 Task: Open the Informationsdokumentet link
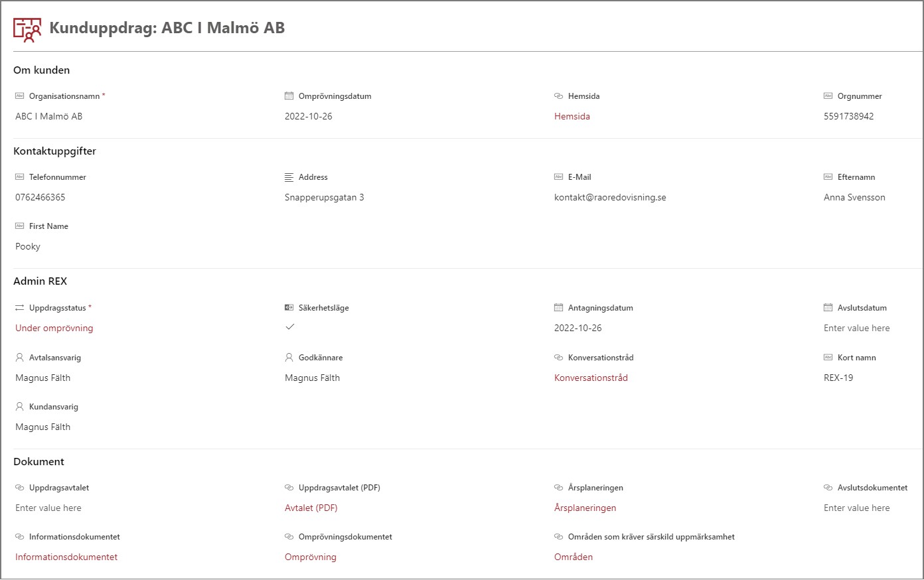tap(66, 557)
